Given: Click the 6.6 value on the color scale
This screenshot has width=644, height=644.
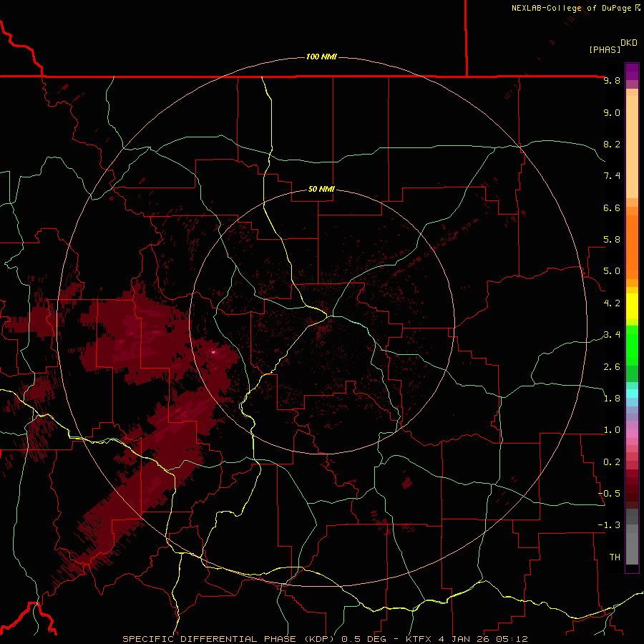Looking at the screenshot, I should 612,208.
